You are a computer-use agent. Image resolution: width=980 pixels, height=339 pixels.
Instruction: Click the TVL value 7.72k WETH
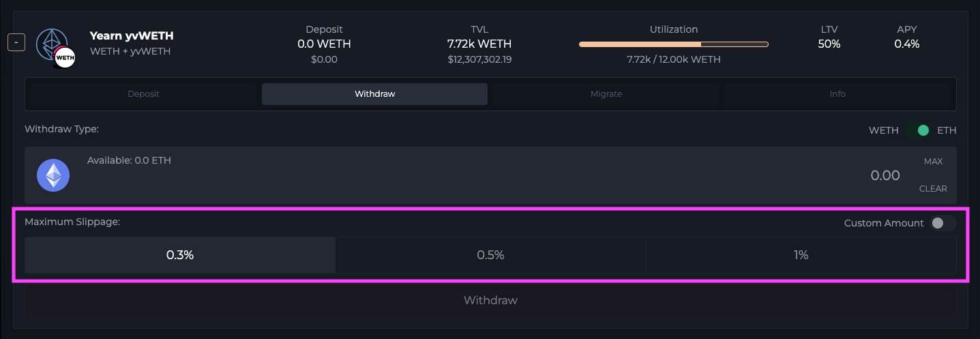(x=479, y=44)
